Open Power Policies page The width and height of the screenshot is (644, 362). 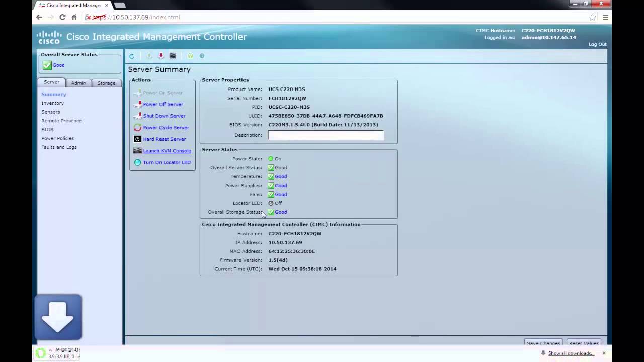pos(57,138)
